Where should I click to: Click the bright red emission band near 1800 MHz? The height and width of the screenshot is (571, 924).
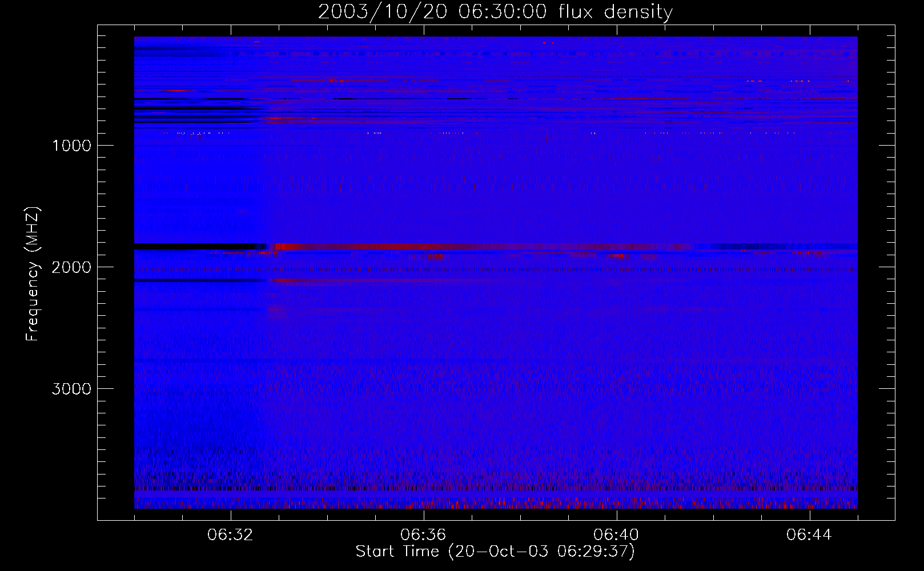pos(483,247)
